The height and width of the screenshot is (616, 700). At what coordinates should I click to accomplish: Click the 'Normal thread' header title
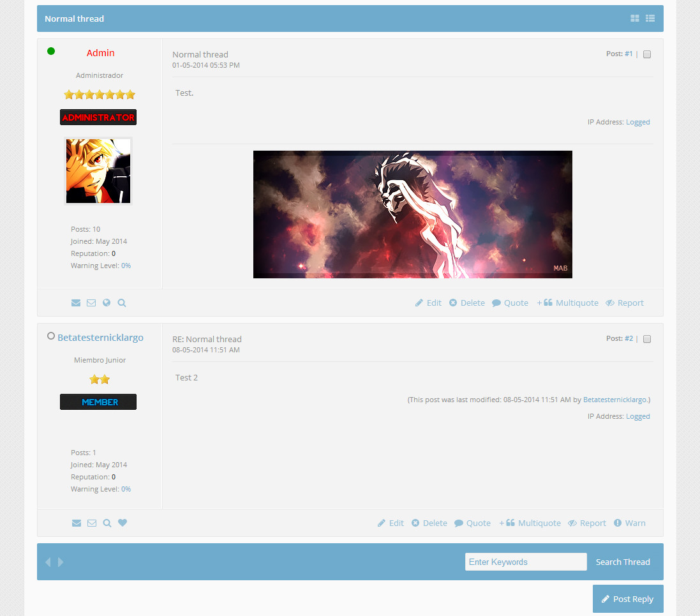(x=74, y=19)
